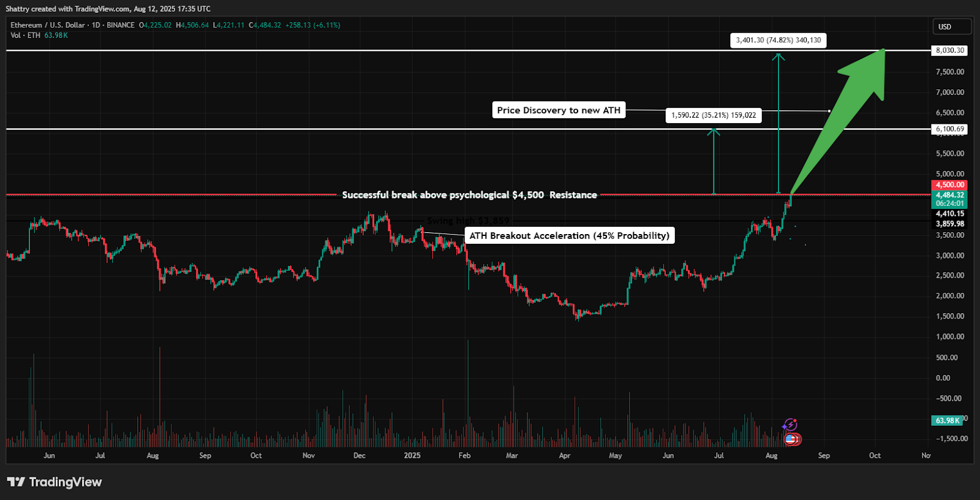Image resolution: width=980 pixels, height=500 pixels.
Task: Click the 6,100.69 price axis label
Action: [x=949, y=129]
